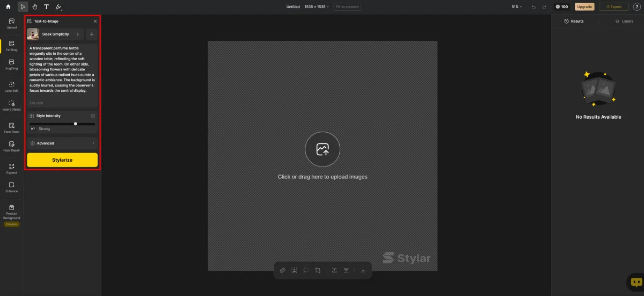Screen dimensions: 644x296
Task: Click the Style Intensity slider track
Action: (62, 124)
